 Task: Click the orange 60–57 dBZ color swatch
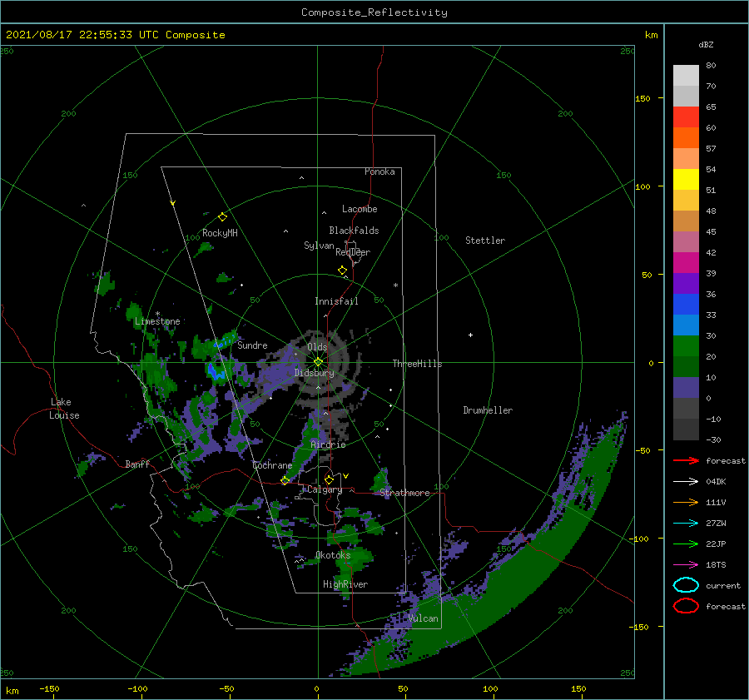686,138
